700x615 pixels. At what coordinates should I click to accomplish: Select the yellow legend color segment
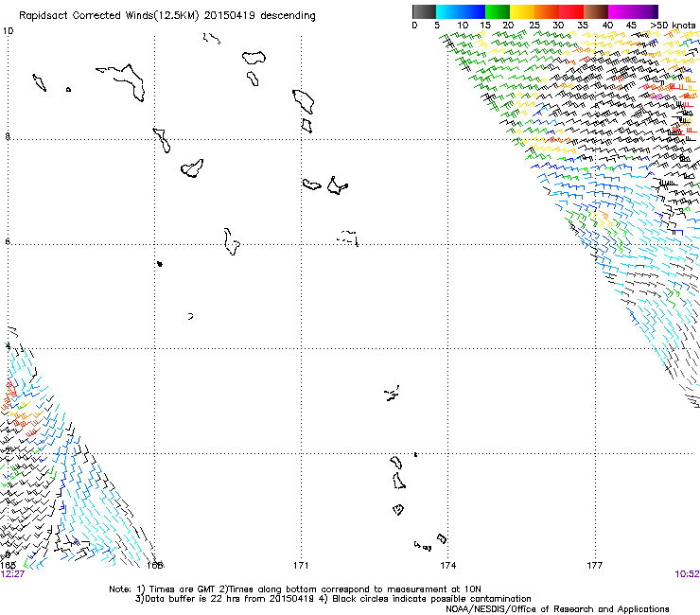522,11
